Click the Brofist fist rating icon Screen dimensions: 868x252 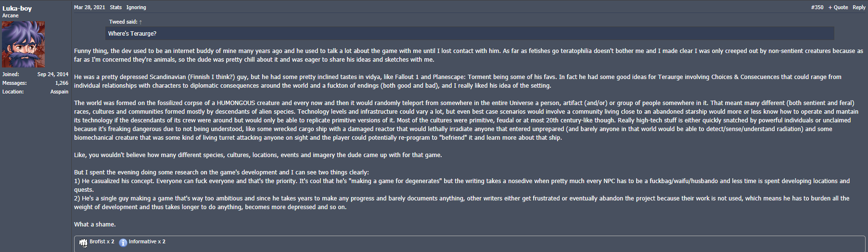coord(83,242)
